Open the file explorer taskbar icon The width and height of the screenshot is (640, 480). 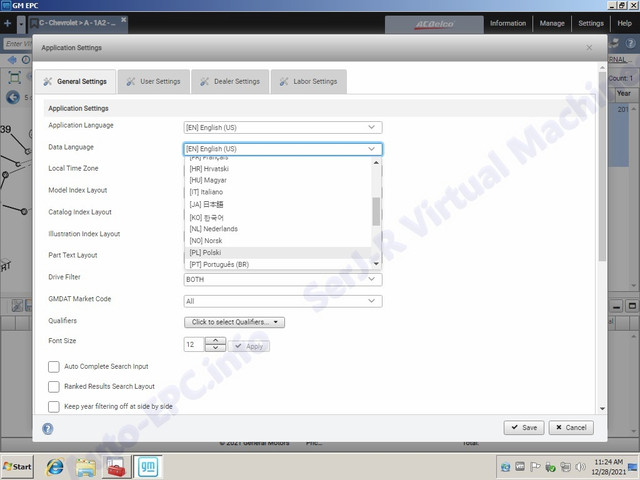coord(86,467)
